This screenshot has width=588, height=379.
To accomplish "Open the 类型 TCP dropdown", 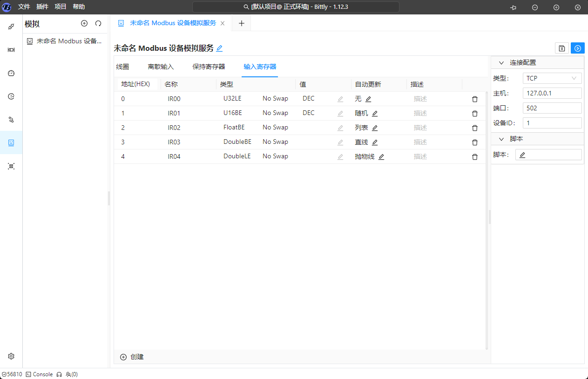I will click(x=552, y=78).
